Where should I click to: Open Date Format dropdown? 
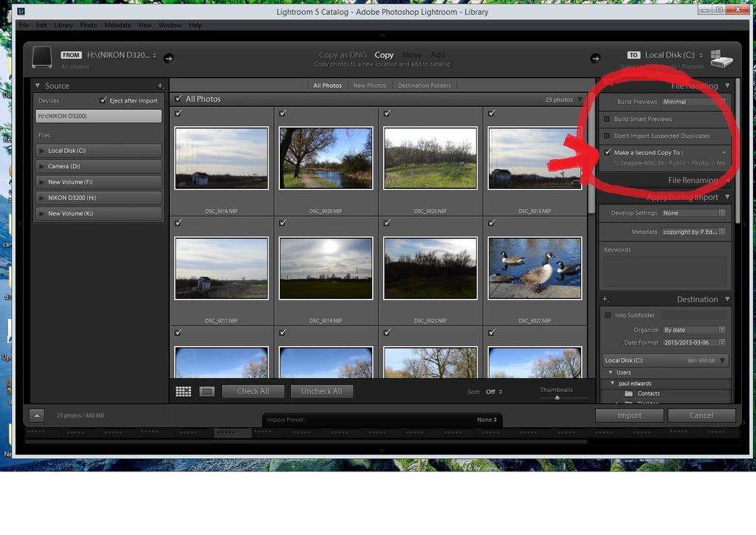(694, 342)
